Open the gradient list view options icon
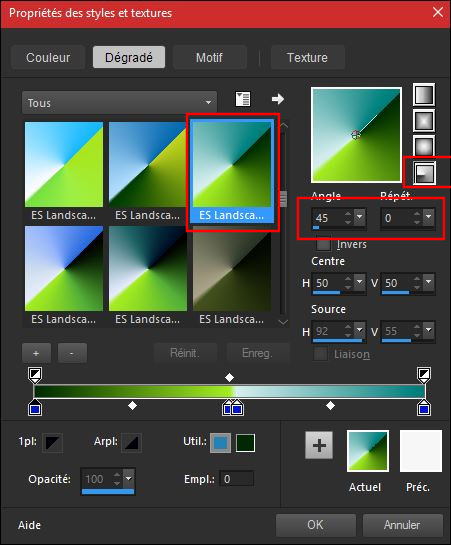Viewport: 451px width, 545px height. tap(243, 99)
